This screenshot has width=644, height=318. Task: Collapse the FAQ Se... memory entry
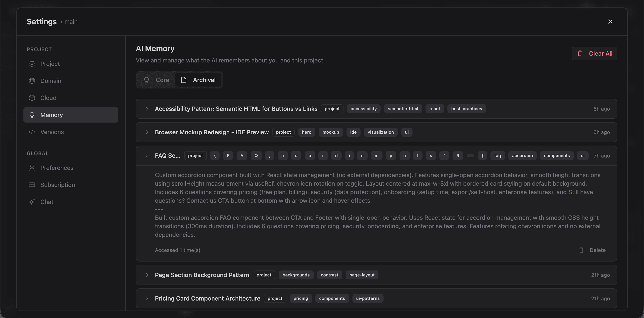coord(147,156)
